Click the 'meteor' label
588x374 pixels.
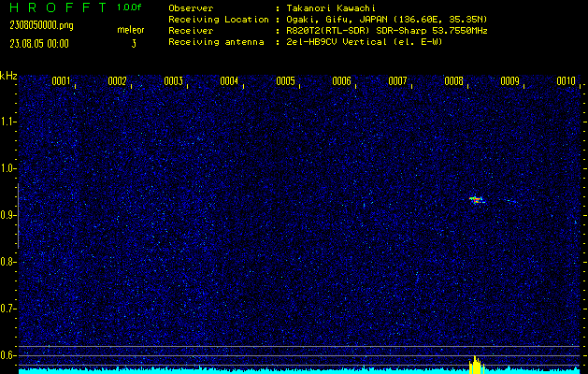[131, 30]
